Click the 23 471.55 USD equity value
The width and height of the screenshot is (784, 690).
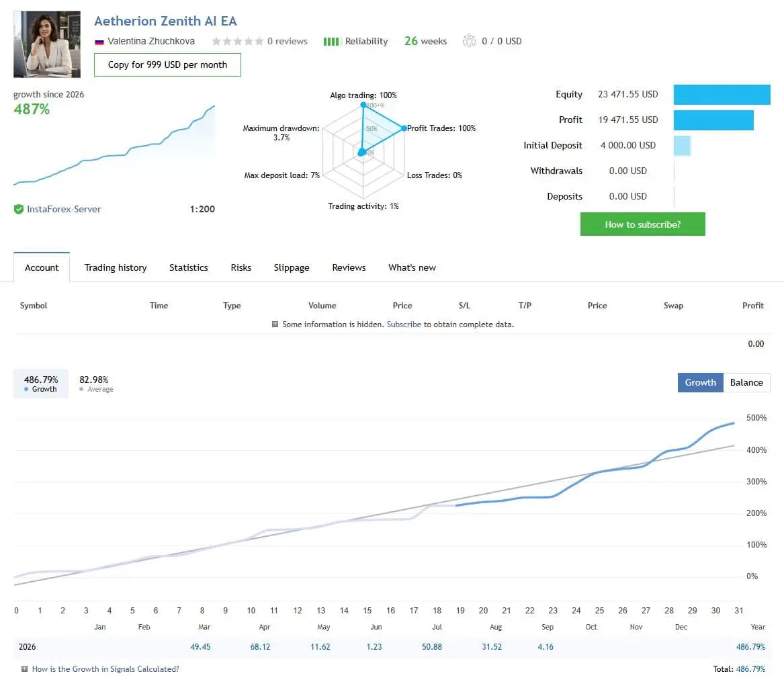(628, 95)
